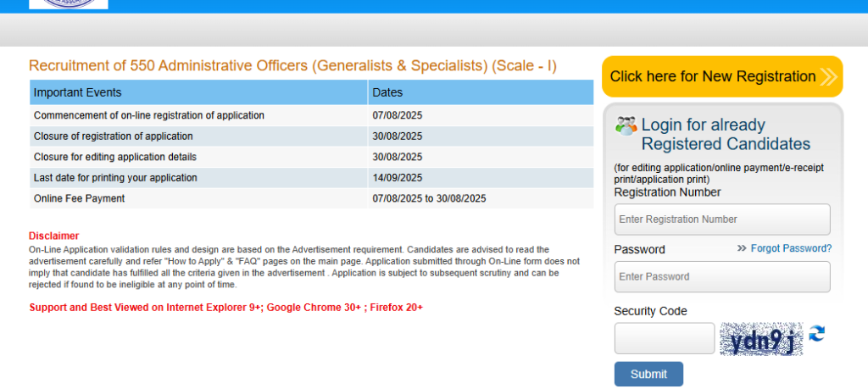The height and width of the screenshot is (389, 868).
Task: Focus the Enter Password field
Action: click(721, 277)
